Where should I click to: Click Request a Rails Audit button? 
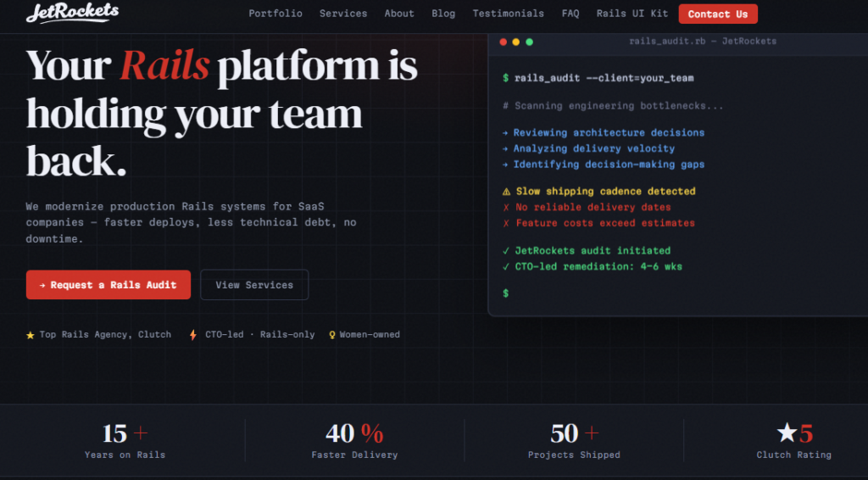(108, 285)
